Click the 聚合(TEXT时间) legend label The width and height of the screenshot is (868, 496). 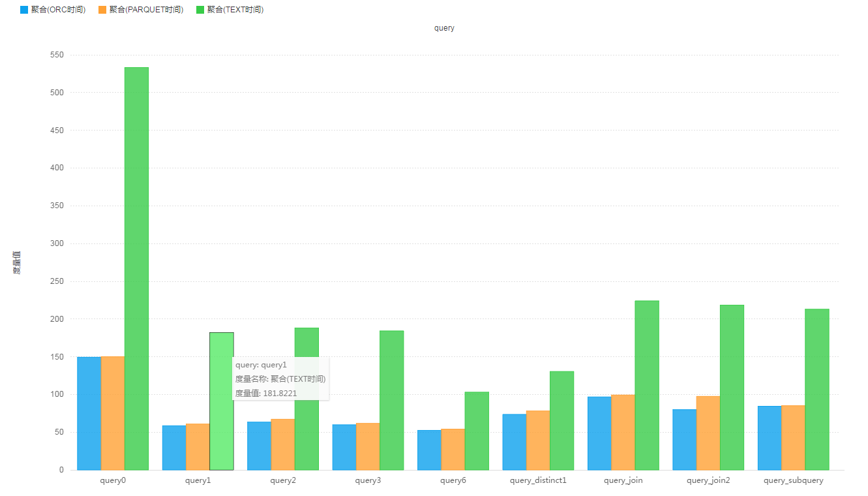click(x=235, y=10)
